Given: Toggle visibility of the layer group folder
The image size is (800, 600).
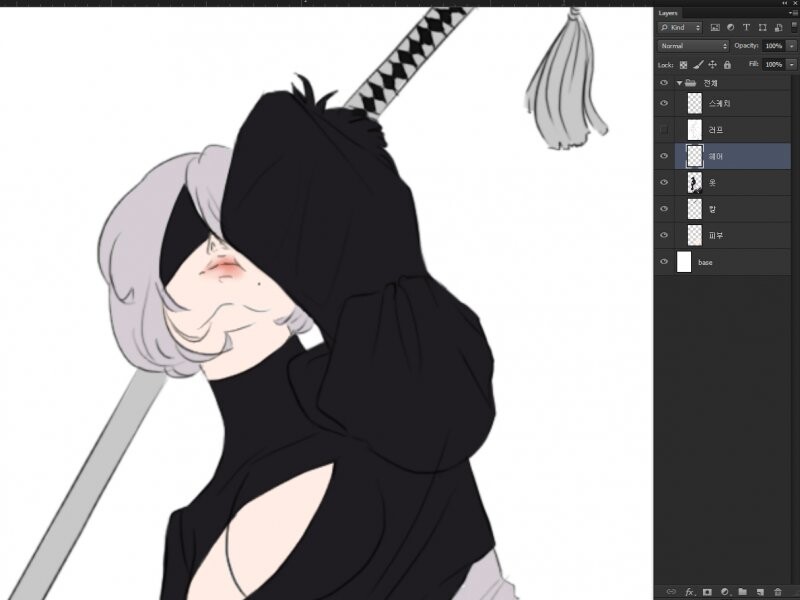Looking at the screenshot, I should pos(664,83).
